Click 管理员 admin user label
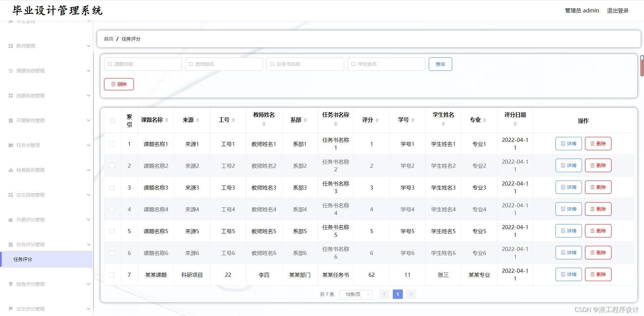The height and width of the screenshot is (316, 644). pos(582,11)
